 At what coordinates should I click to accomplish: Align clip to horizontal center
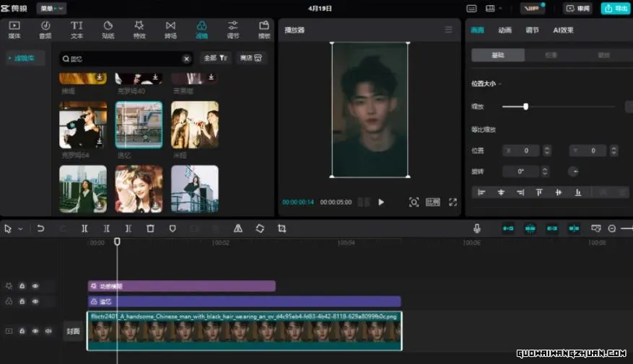(501, 192)
